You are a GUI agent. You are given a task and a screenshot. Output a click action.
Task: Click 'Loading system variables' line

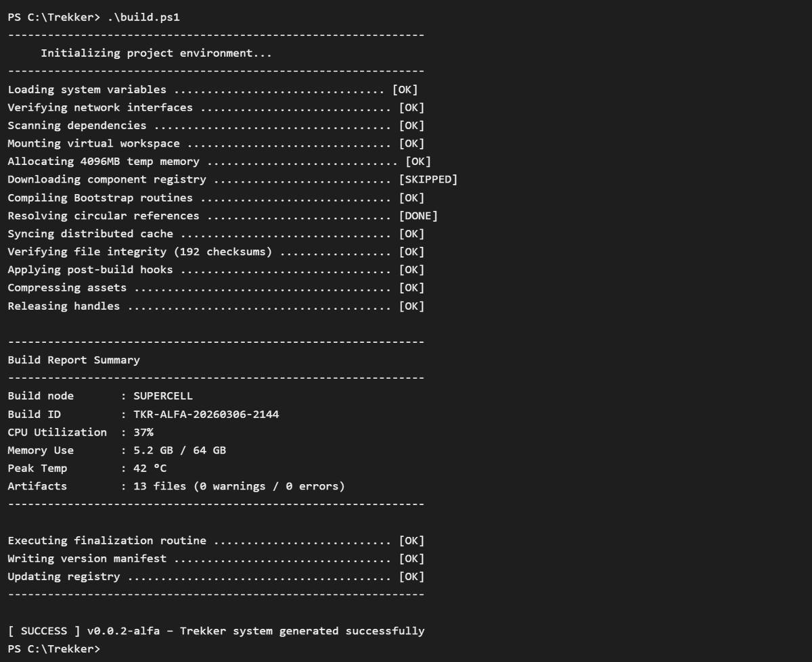pos(213,89)
